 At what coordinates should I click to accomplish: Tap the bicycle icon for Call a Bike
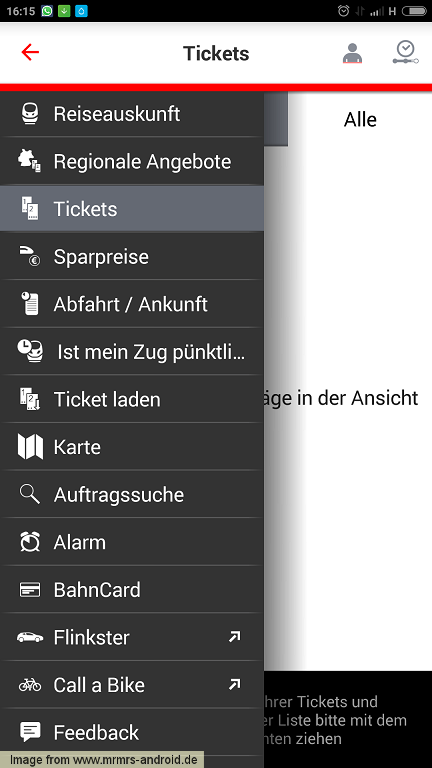pos(30,685)
